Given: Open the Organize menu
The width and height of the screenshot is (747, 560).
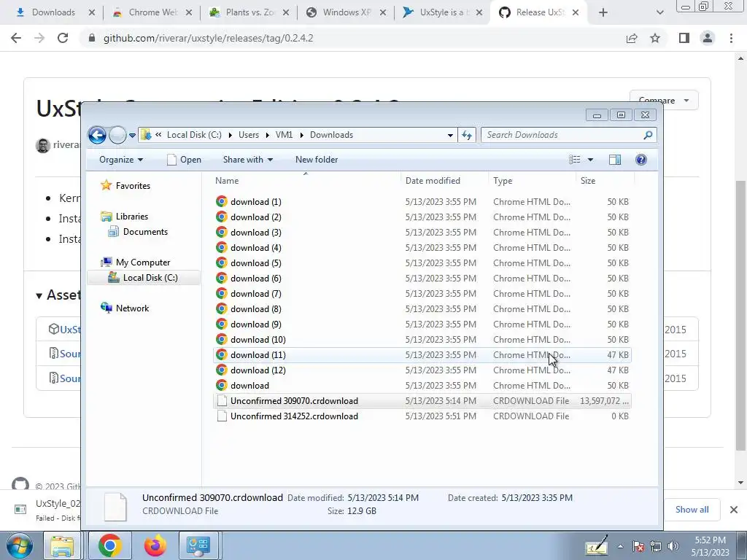Looking at the screenshot, I should tap(121, 160).
